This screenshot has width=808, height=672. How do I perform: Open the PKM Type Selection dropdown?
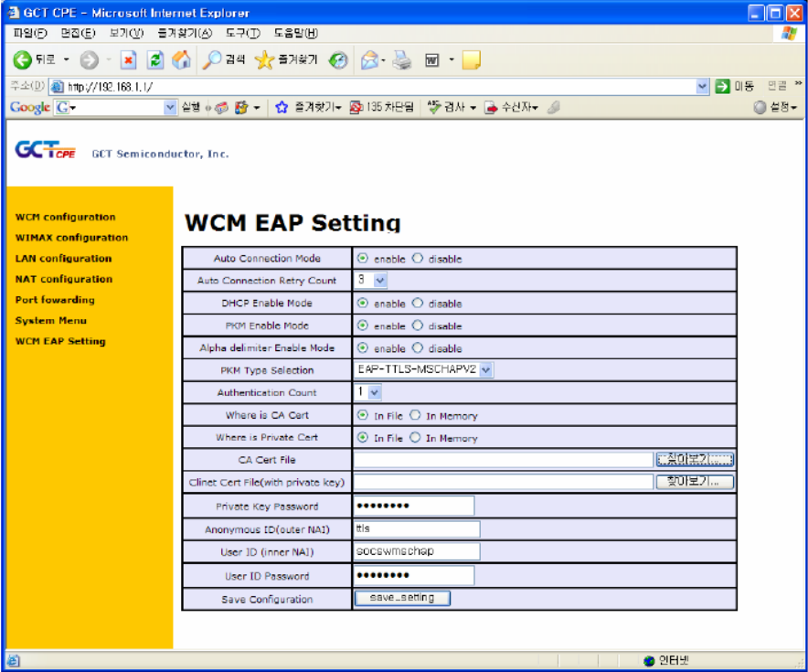(486, 369)
